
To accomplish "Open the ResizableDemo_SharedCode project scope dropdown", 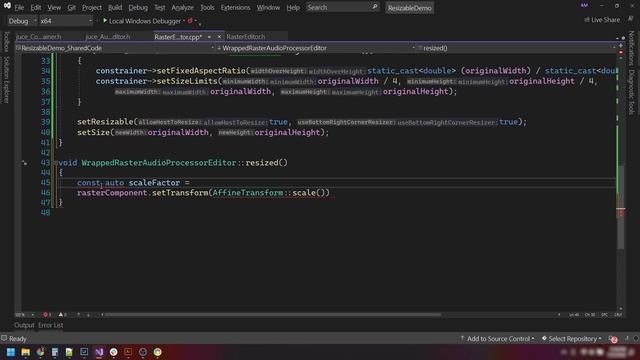I will point(115,48).
